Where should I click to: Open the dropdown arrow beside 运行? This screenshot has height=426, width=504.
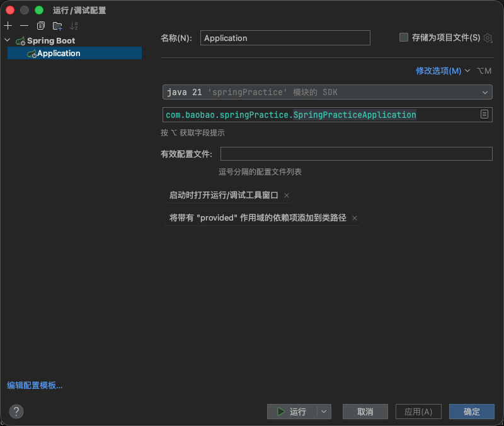pos(324,412)
